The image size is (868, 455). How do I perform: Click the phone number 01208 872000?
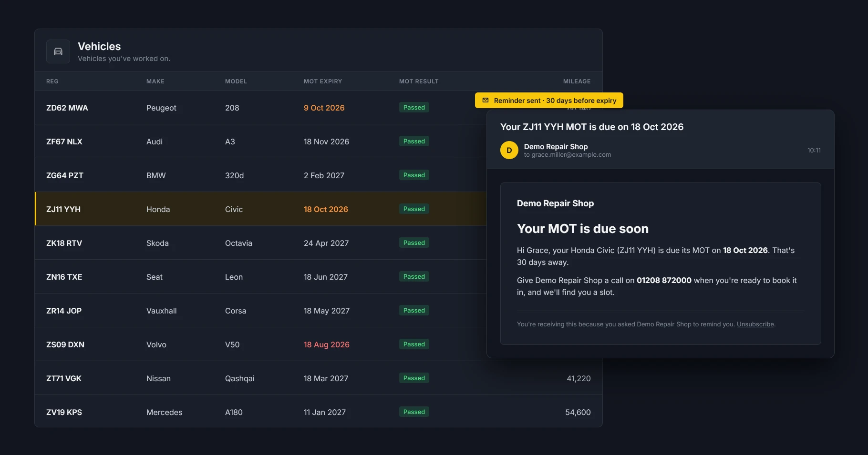pyautogui.click(x=664, y=280)
